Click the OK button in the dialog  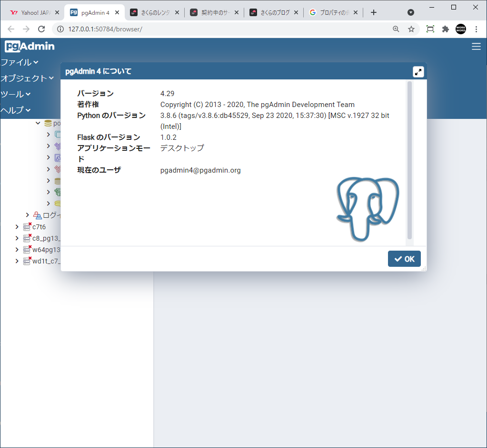point(404,259)
